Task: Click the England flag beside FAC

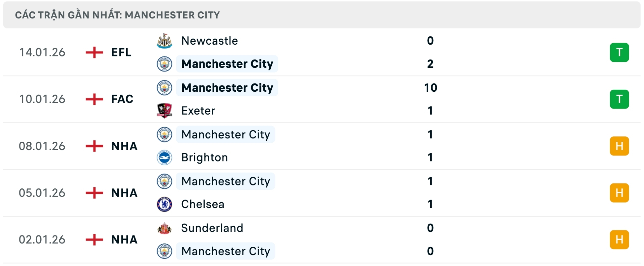Action: (x=95, y=99)
